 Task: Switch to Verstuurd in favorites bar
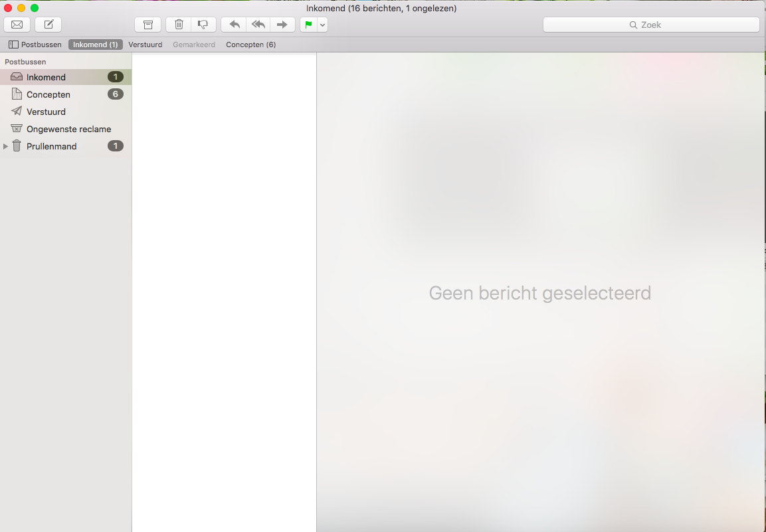point(145,44)
